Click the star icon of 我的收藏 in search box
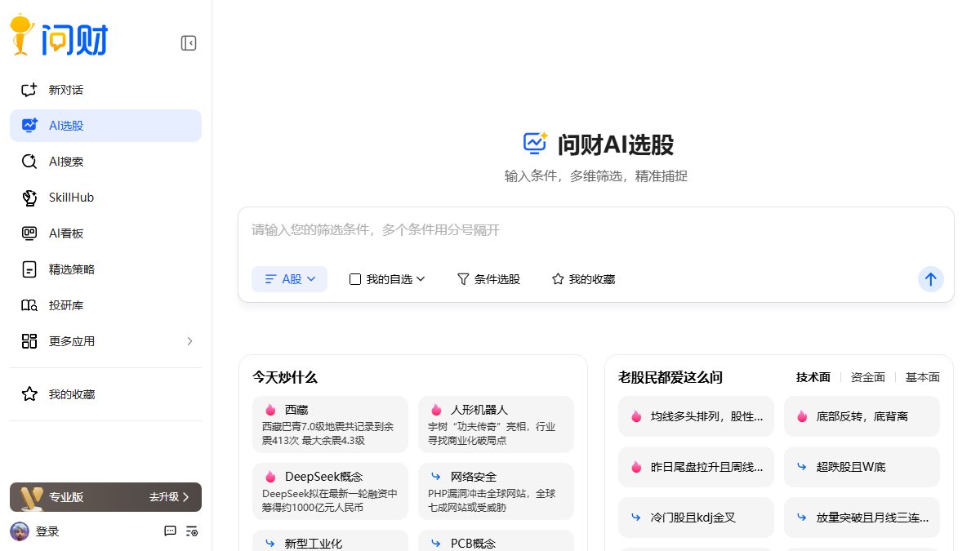The image size is (980, 551). (x=558, y=279)
